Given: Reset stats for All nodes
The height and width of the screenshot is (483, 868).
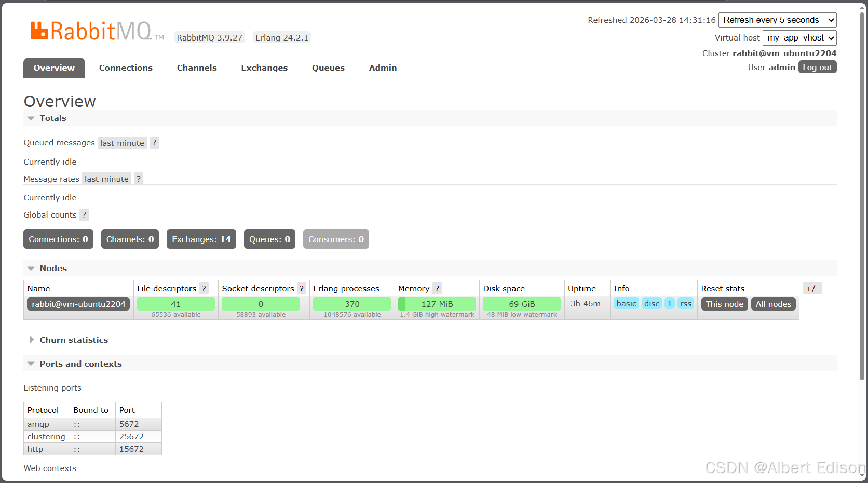Looking at the screenshot, I should pos(774,304).
